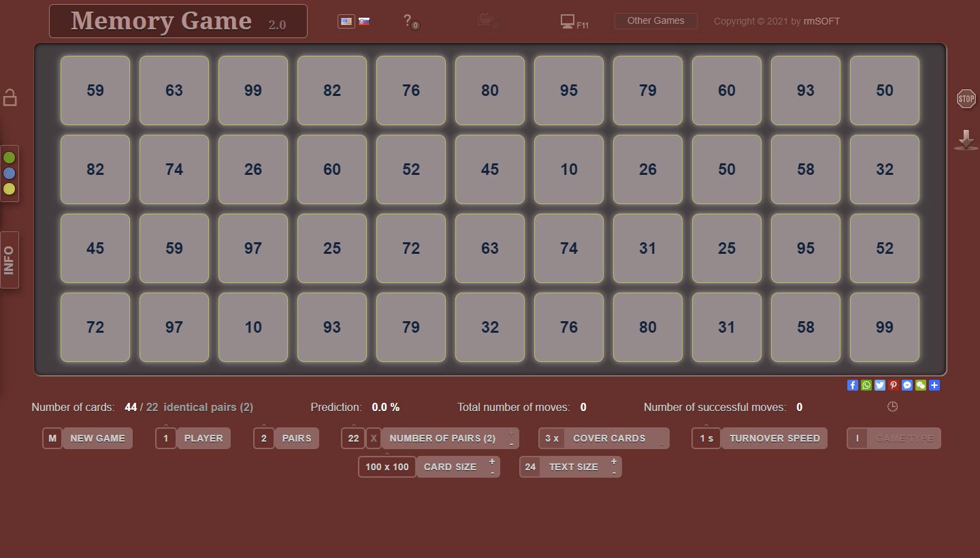The height and width of the screenshot is (558, 980).
Task: Toggle the lock icon on the left
Action: pyautogui.click(x=10, y=97)
